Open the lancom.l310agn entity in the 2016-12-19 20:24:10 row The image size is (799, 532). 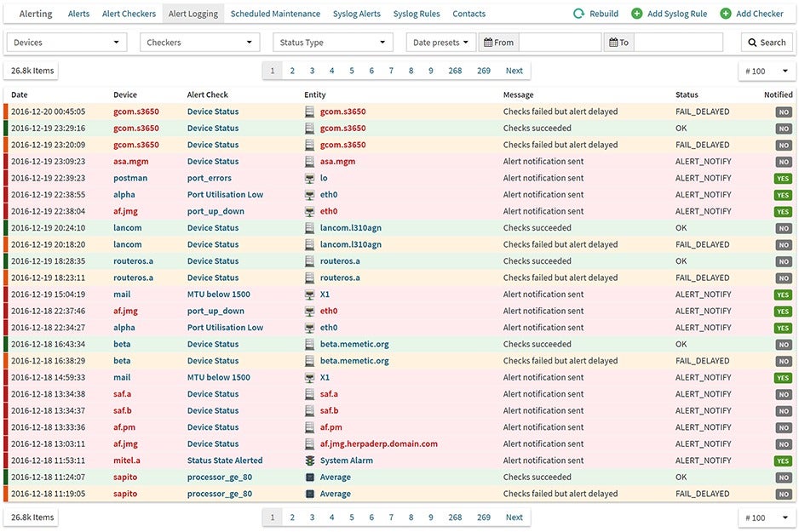[351, 228]
